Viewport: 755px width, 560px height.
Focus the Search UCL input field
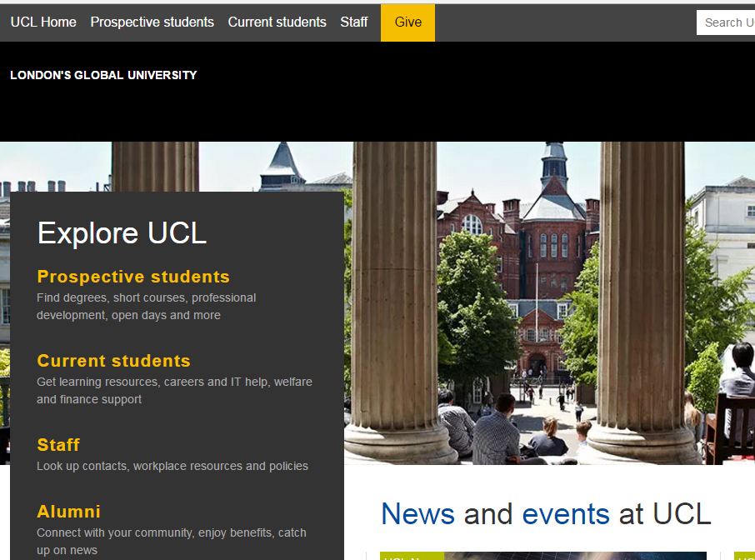[726, 22]
